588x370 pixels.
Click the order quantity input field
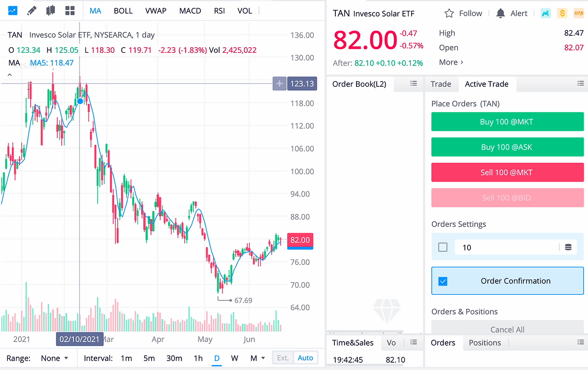pyautogui.click(x=507, y=247)
